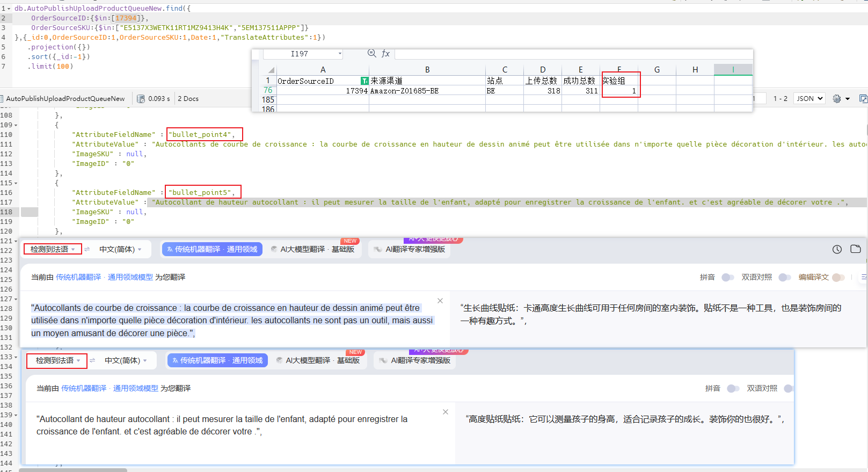The image size is (868, 472).
Task: Click the horizontal scrollbar at the bottom
Action: (x=73, y=470)
